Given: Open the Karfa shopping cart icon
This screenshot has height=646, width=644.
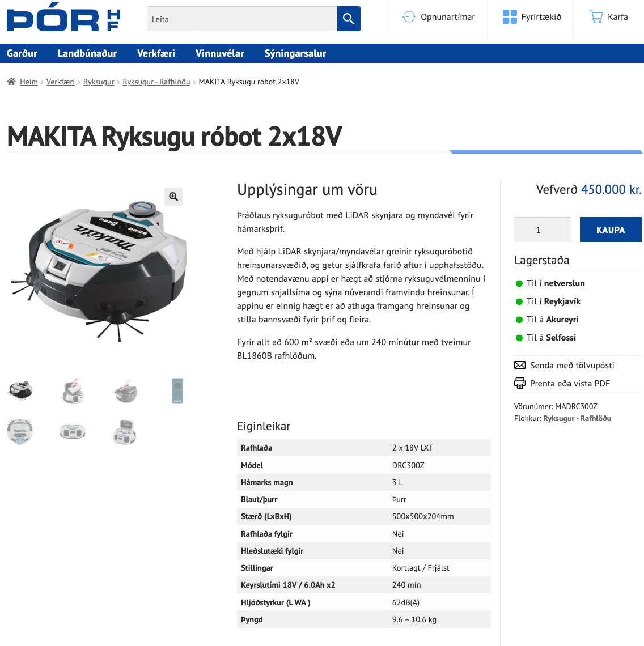Looking at the screenshot, I should point(596,17).
